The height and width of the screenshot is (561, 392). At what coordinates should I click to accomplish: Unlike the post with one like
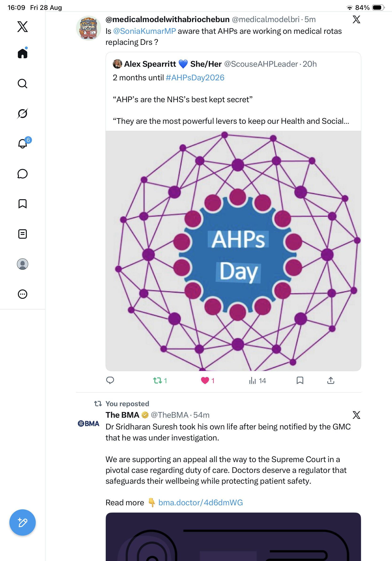(208, 380)
